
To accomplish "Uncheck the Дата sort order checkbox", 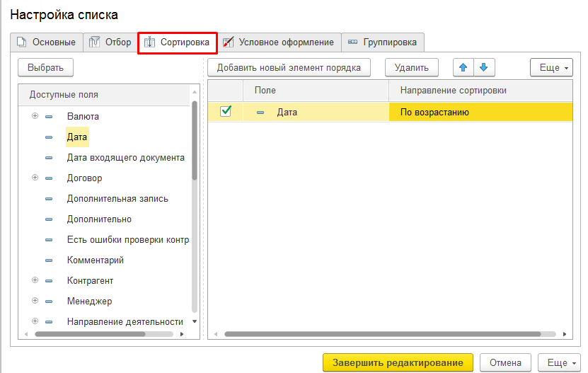I will coord(226,111).
